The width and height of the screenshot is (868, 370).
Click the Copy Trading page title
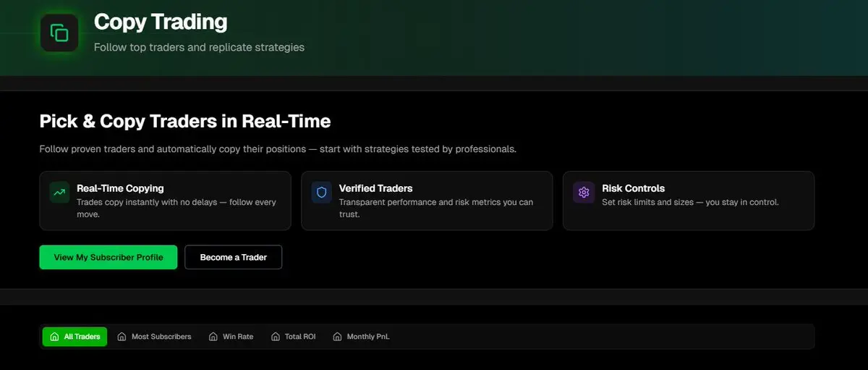click(x=161, y=22)
